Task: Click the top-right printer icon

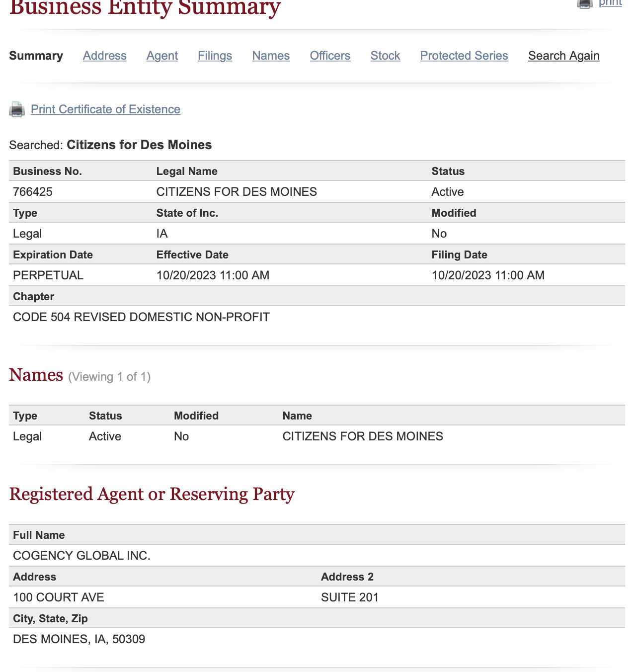Action: point(585,3)
